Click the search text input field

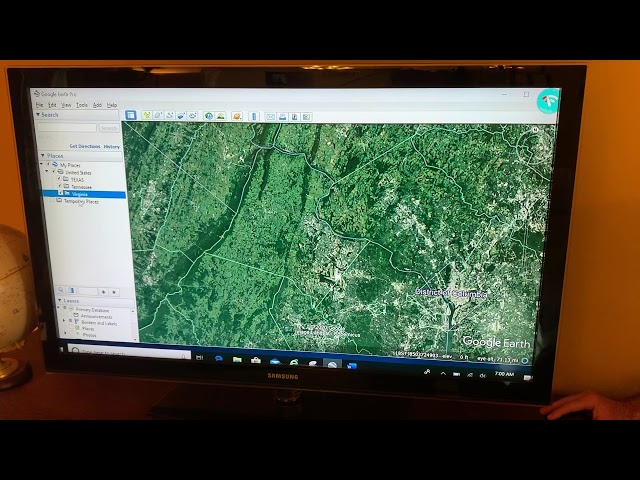tap(67, 128)
